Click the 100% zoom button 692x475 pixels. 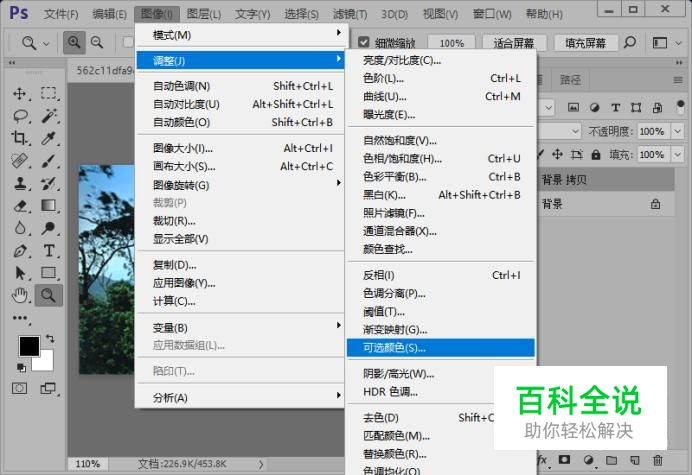pyautogui.click(x=451, y=43)
